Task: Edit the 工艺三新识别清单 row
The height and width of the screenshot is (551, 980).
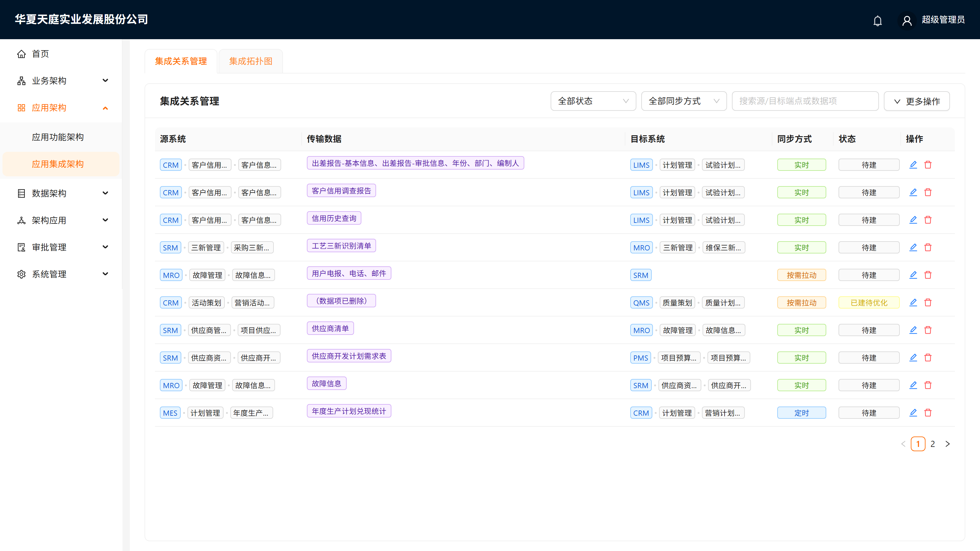Action: pyautogui.click(x=913, y=248)
